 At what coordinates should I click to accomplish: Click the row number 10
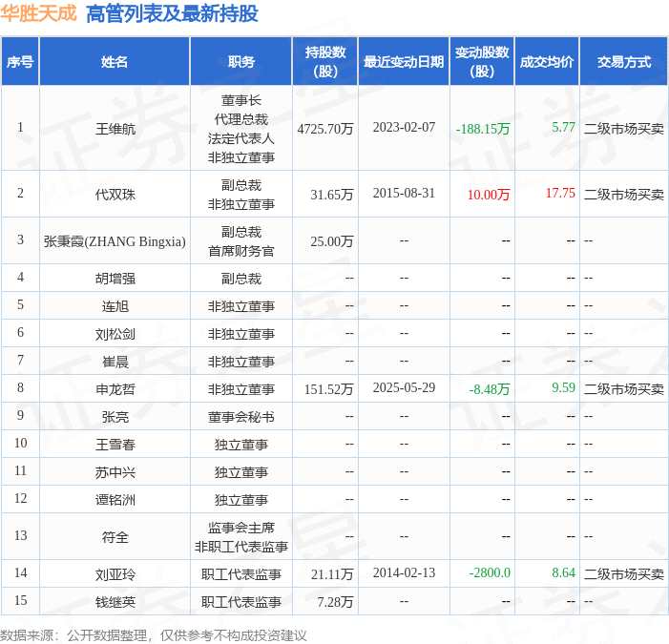(x=20, y=443)
